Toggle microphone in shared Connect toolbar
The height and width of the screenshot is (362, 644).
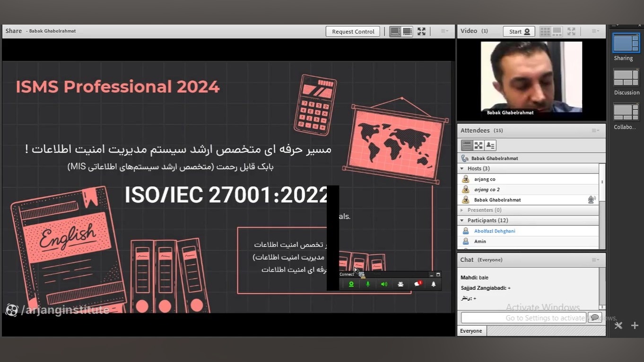pos(368,284)
